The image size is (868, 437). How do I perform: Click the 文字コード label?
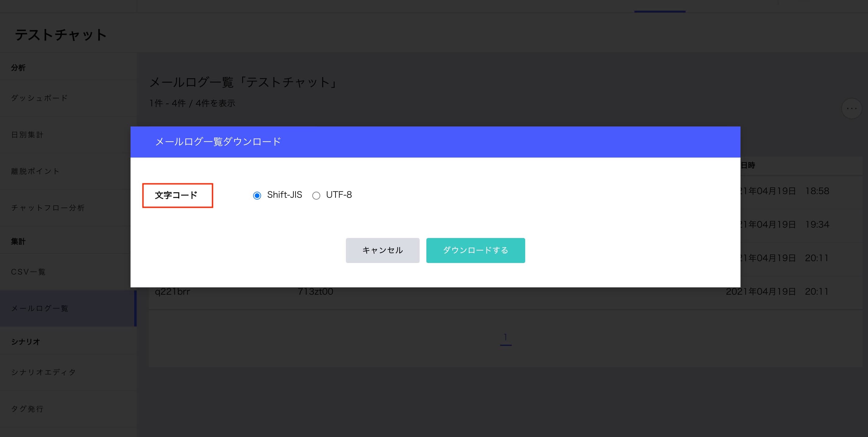[176, 195]
